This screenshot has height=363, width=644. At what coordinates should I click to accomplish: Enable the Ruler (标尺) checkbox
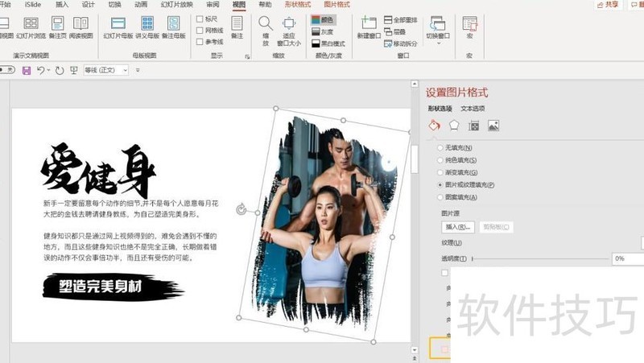pos(200,19)
